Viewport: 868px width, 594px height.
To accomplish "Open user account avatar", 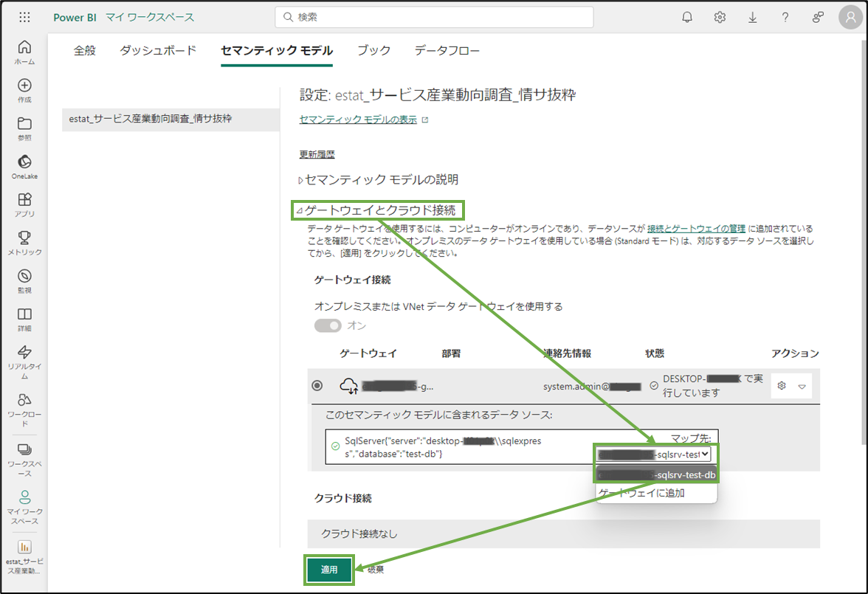I will [850, 17].
